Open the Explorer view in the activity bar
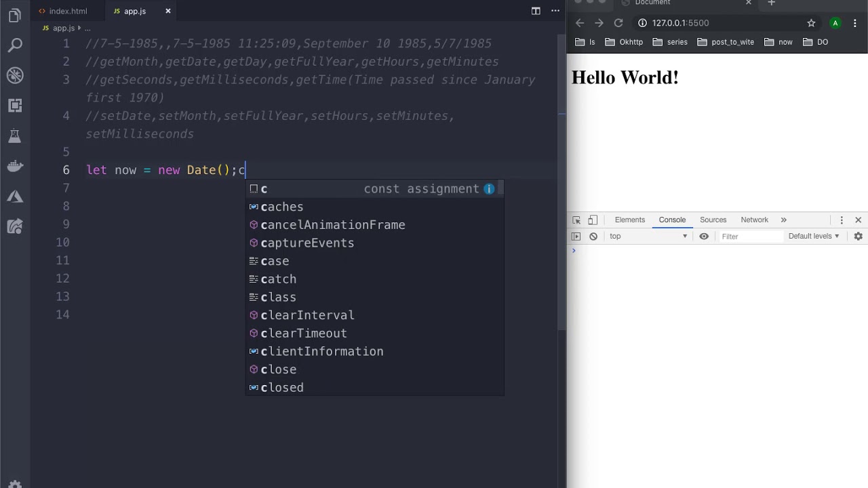This screenshot has width=868, height=488. pos(15,16)
